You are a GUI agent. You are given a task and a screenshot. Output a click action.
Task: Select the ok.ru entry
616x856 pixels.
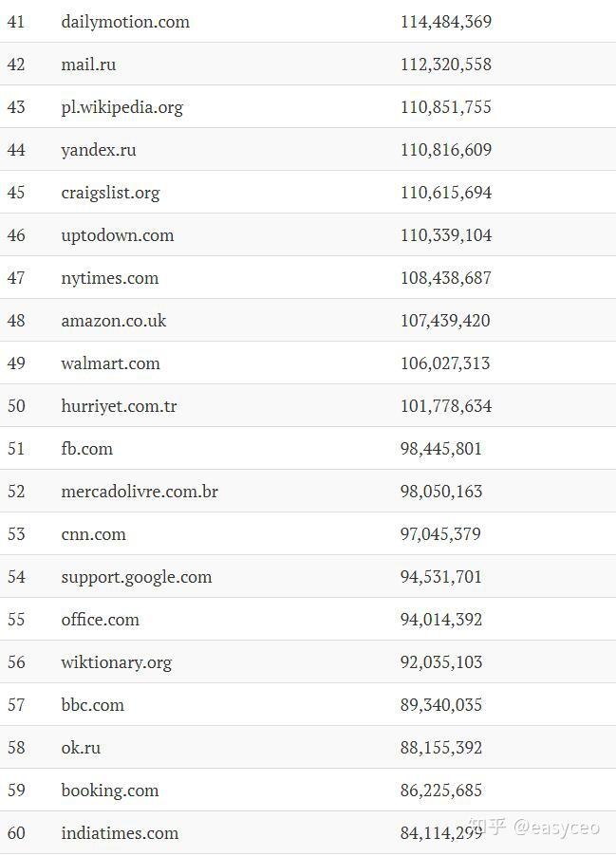coord(81,748)
